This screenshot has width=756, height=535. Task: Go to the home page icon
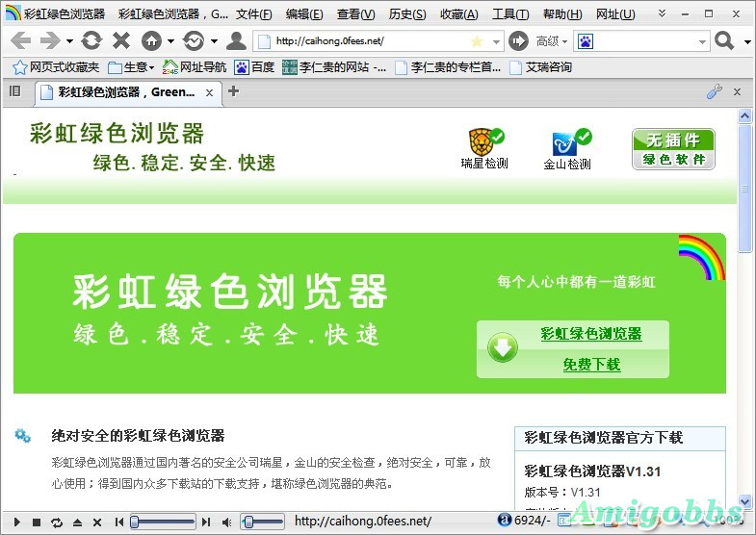click(151, 40)
